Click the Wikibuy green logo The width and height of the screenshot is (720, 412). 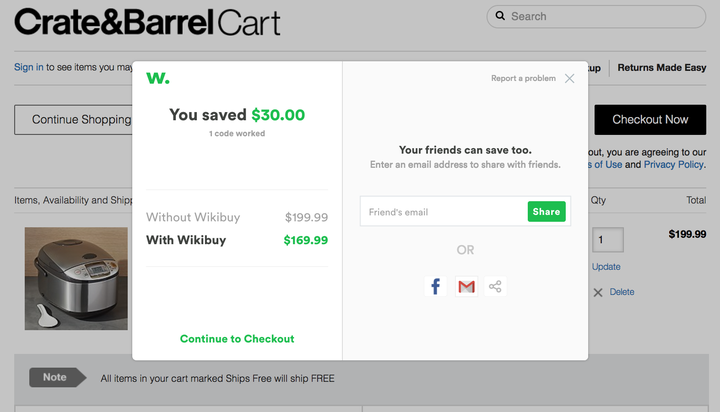point(158,78)
